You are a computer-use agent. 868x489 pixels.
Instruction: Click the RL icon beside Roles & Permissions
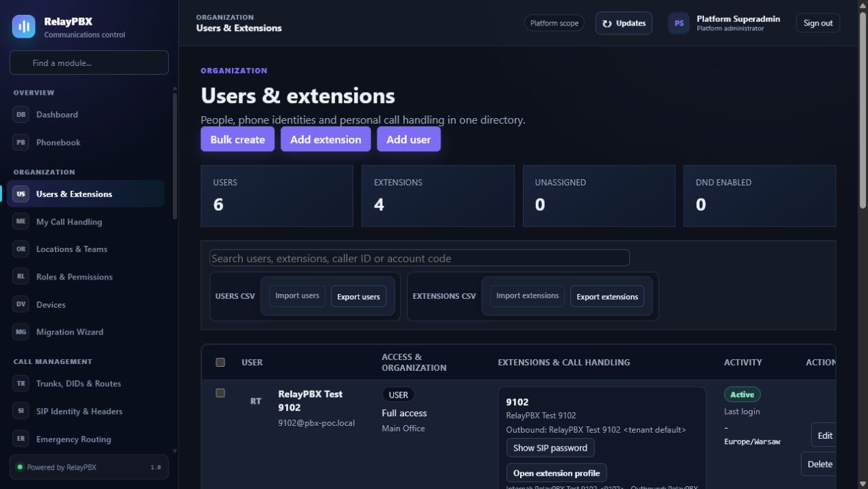pos(21,276)
